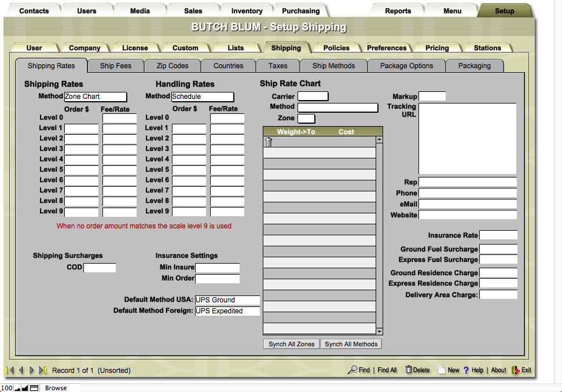Viewport: 562px width, 392px height.
Task: Click the rate chart scrollbar down arrow
Action: coord(380,331)
